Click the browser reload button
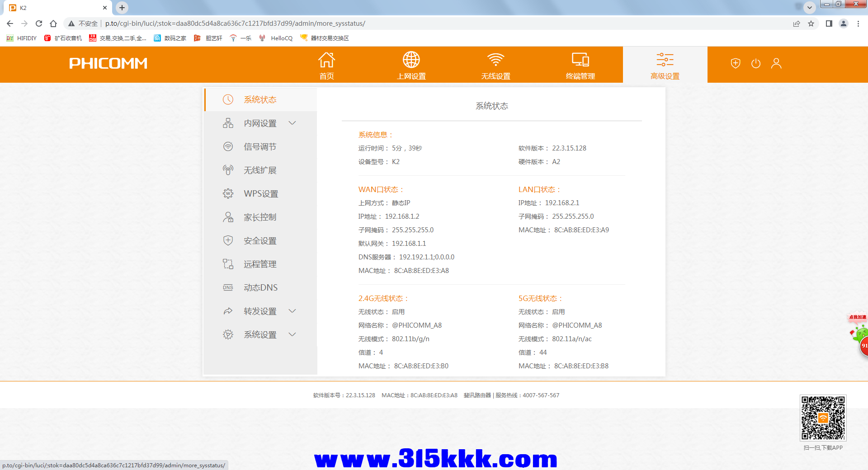Image resolution: width=868 pixels, height=470 pixels. 39,23
